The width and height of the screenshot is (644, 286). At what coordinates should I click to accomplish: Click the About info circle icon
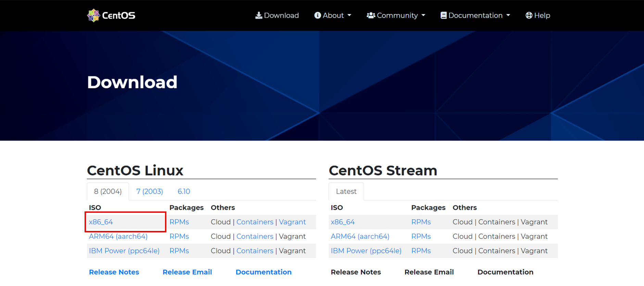point(318,15)
